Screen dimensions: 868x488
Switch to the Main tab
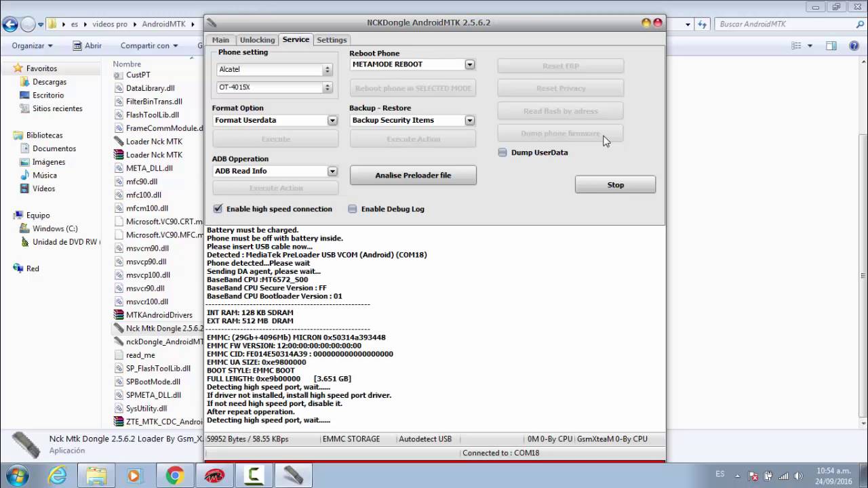click(x=220, y=40)
